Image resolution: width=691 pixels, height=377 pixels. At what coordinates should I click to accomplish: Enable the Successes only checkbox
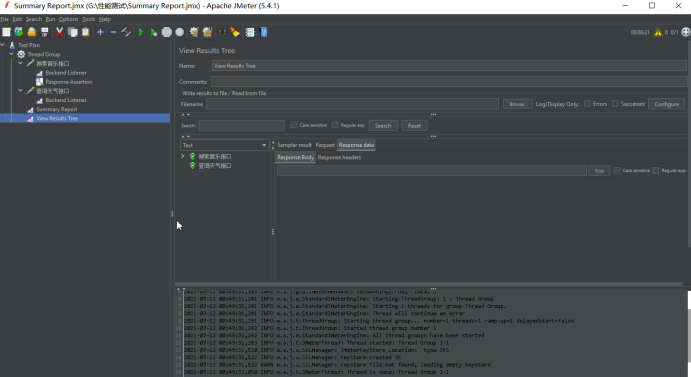[x=615, y=104]
